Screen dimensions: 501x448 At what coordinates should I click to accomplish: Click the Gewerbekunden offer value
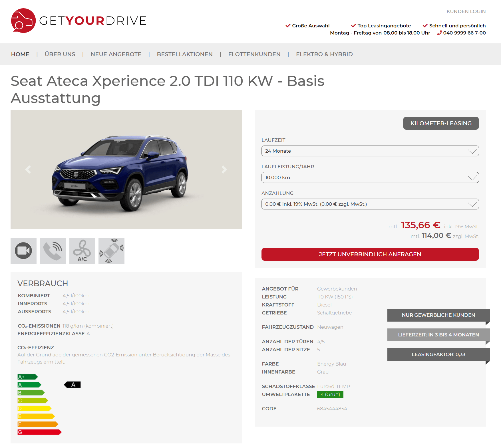click(337, 289)
